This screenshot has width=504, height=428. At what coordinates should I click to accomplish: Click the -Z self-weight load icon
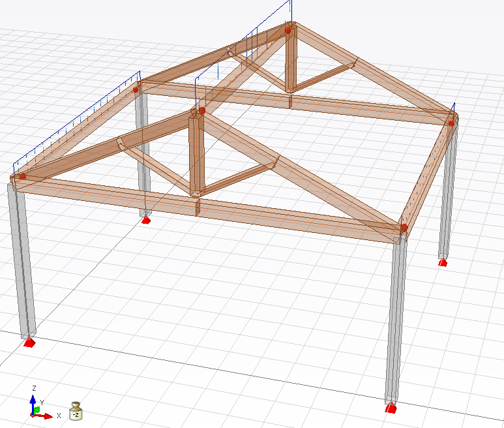(76, 410)
